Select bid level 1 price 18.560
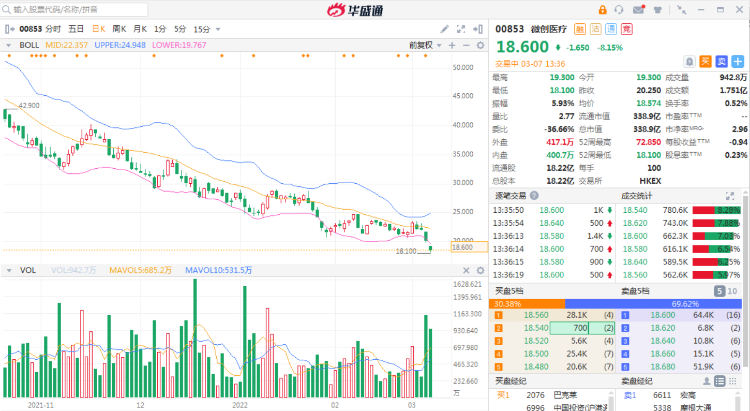 (x=536, y=315)
